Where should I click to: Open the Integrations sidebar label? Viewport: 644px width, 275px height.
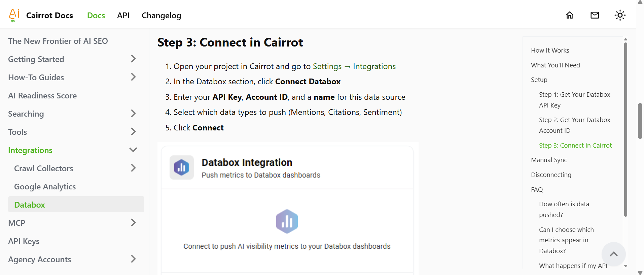click(30, 150)
